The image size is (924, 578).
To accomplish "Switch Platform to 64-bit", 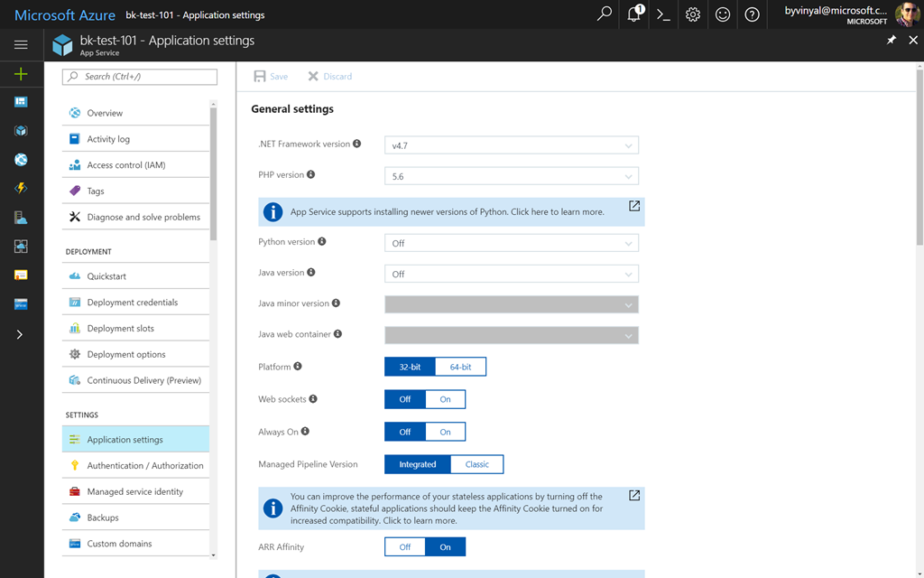I will click(460, 367).
